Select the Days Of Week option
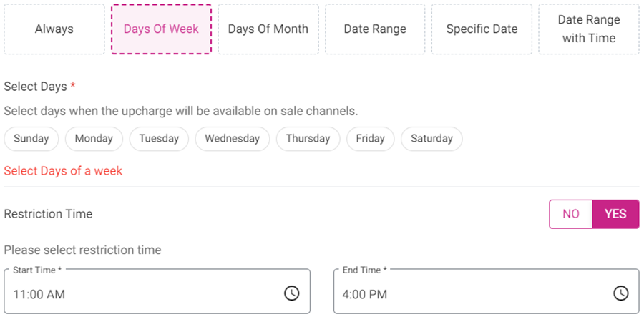The width and height of the screenshot is (644, 317). pos(161,29)
